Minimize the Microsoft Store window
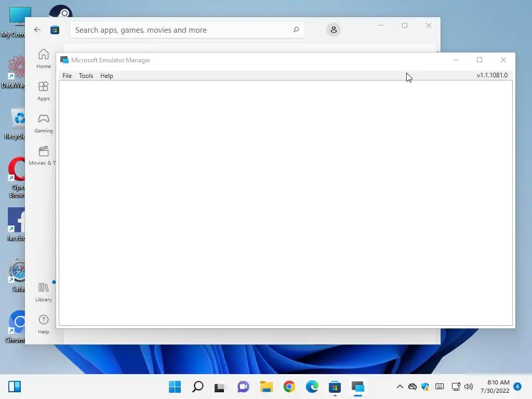 (x=381, y=25)
